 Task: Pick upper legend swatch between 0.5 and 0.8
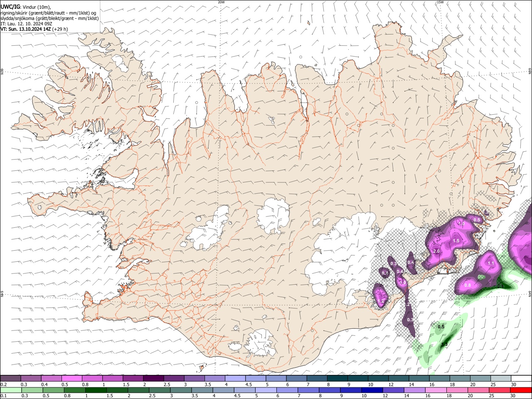tap(72, 378)
